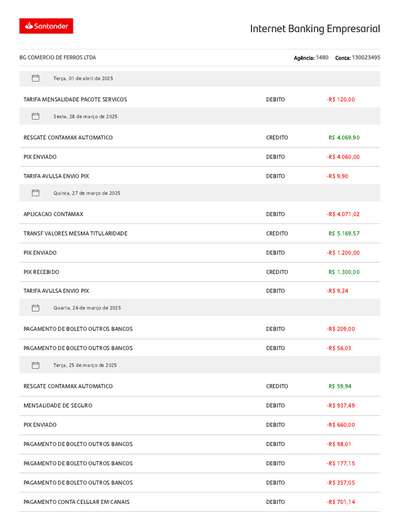The height and width of the screenshot is (532, 399).
Task: Click calendar icon beside 26 de março
Action: (x=36, y=308)
